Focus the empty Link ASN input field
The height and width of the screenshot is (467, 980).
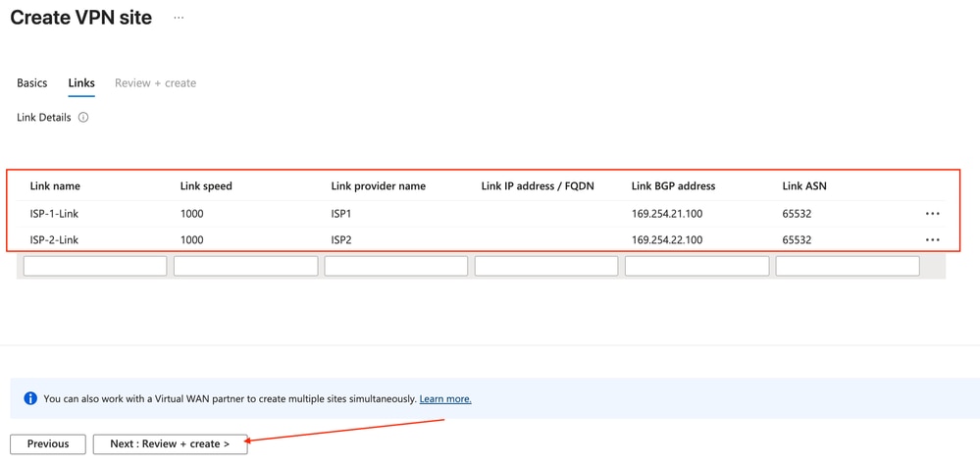[x=848, y=266]
